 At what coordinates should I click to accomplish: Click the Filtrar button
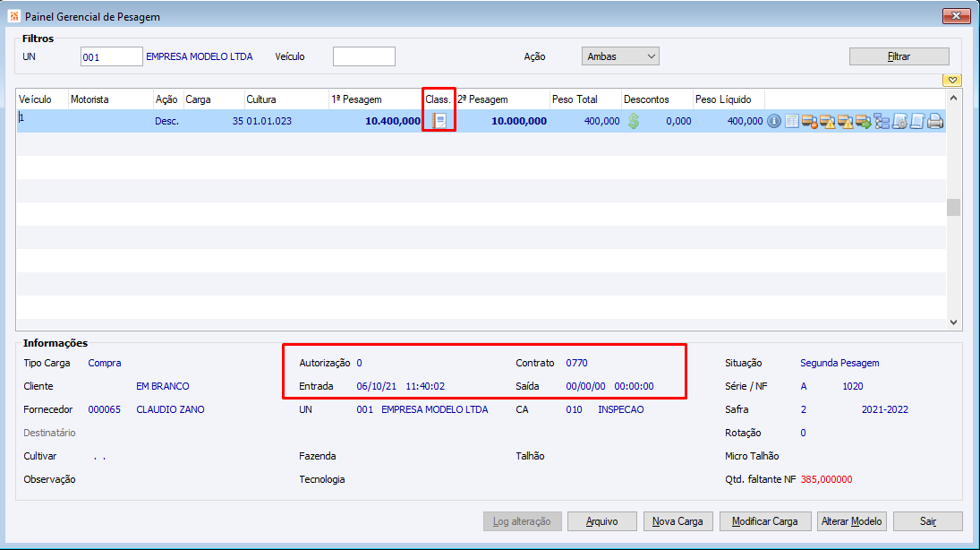click(x=899, y=56)
